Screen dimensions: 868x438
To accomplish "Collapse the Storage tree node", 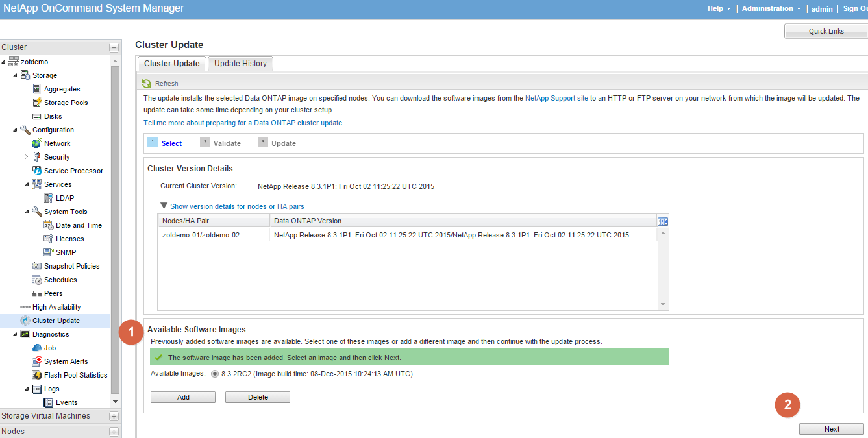I will tap(16, 75).
